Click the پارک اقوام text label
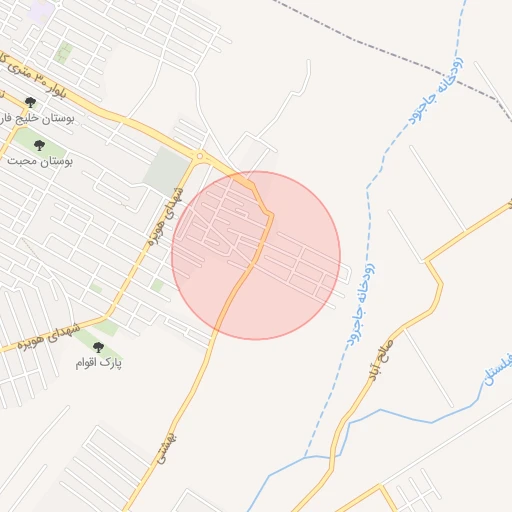This screenshot has height=512, width=512. tap(99, 363)
